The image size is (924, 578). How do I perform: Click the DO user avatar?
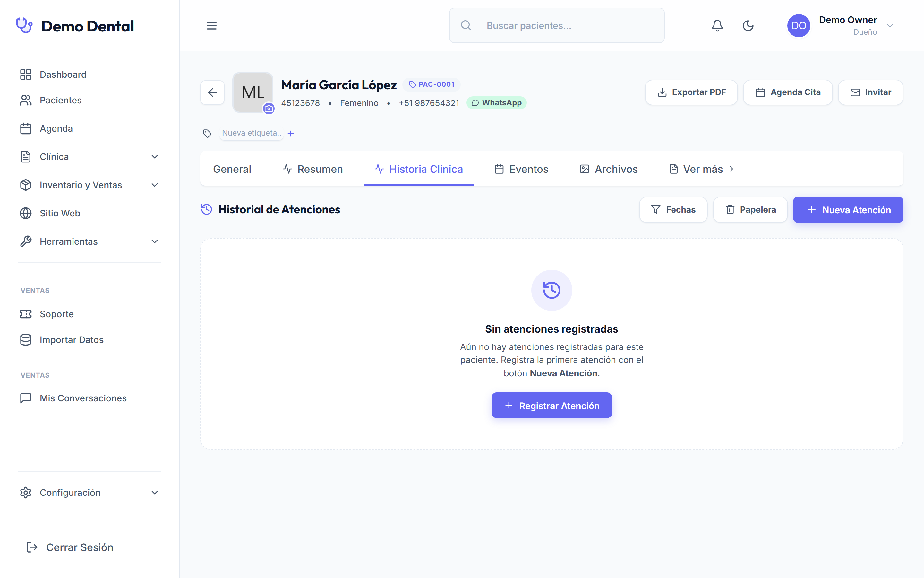798,26
